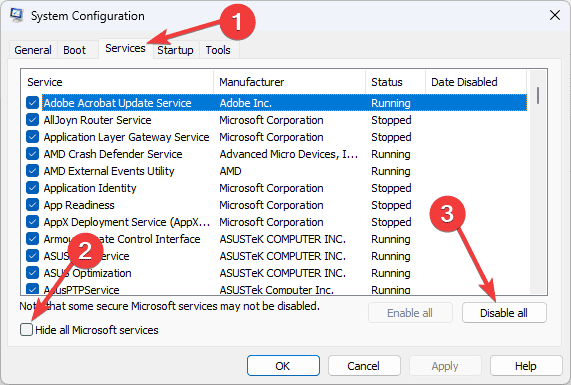Uncheck Application Identity checkbox
The height and width of the screenshot is (385, 571).
tap(32, 188)
